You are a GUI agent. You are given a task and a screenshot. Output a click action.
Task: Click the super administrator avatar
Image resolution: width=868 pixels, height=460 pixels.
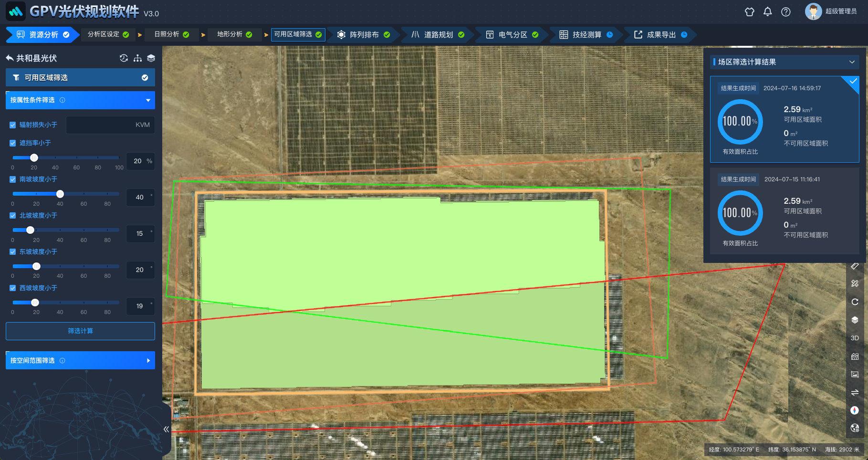(x=813, y=11)
